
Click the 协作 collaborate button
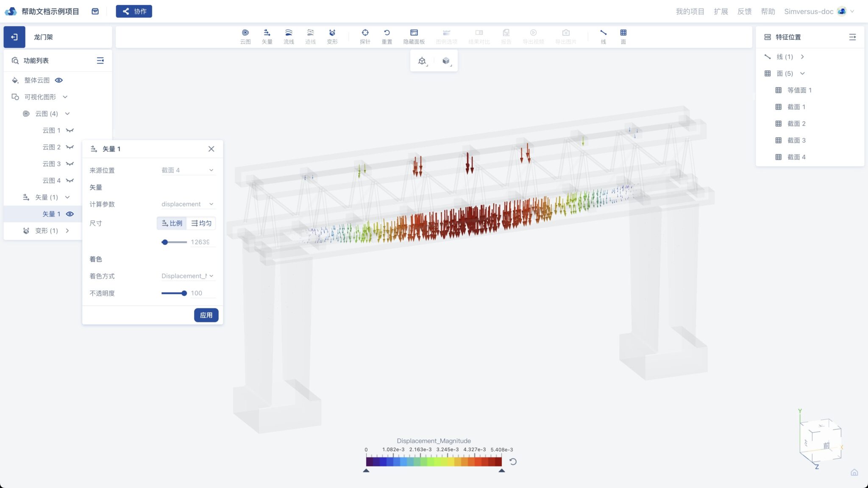pos(134,11)
